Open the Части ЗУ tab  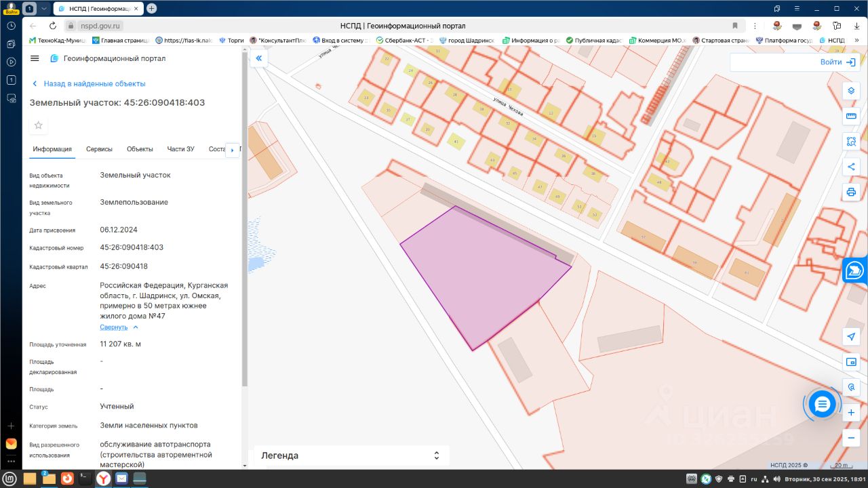point(181,149)
